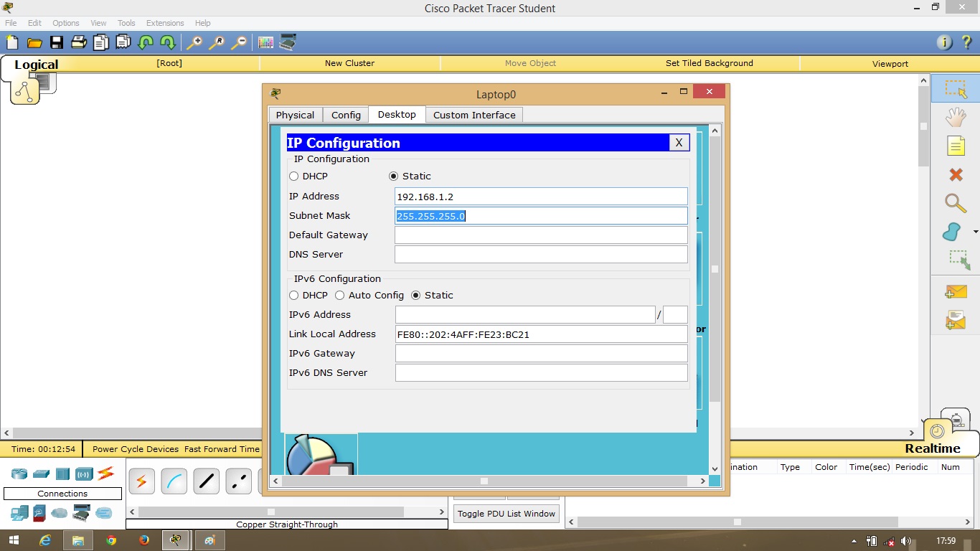Screen dimensions: 980x551
Task: Create a new network file
Action: pyautogui.click(x=11, y=42)
